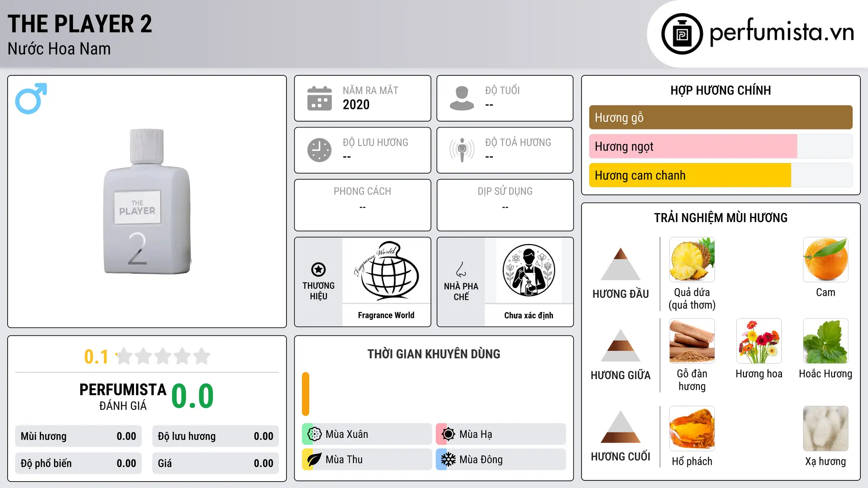Screen dimensions: 868x488
Task: Click the Độ lưu hương 0.00 score field
Action: coord(215,436)
